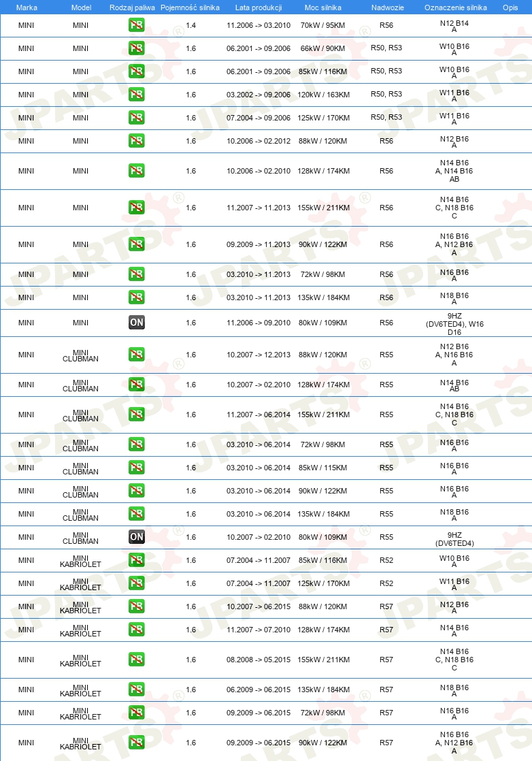Select the petrol icon in the Kabriolet 88kW / 120KM row

[136, 606]
